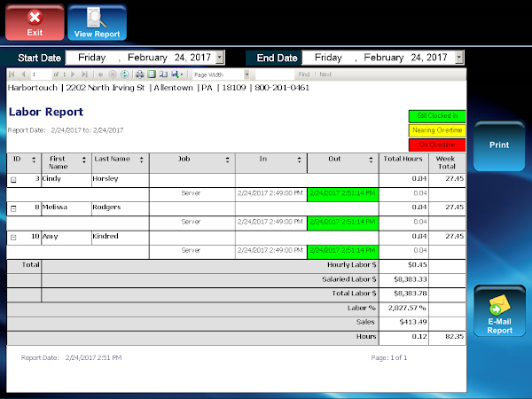Click the Find link in toolbar
The image size is (532, 399).
304,74
